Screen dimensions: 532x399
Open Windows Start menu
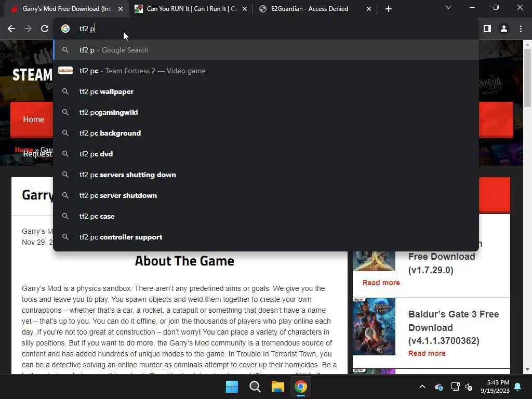(232, 387)
